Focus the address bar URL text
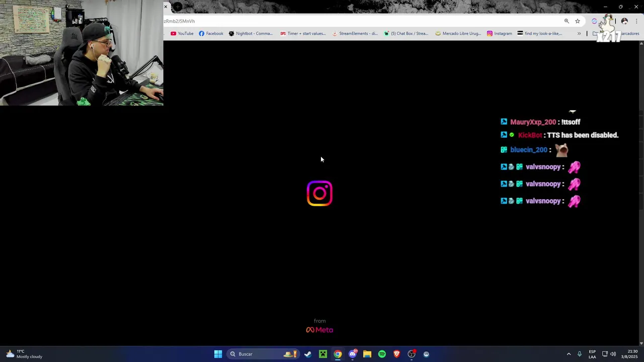Viewport: 644px width, 362px height. (179, 21)
